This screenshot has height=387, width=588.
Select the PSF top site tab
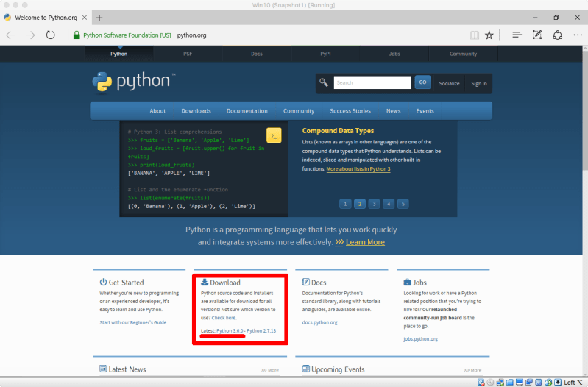[x=188, y=54]
